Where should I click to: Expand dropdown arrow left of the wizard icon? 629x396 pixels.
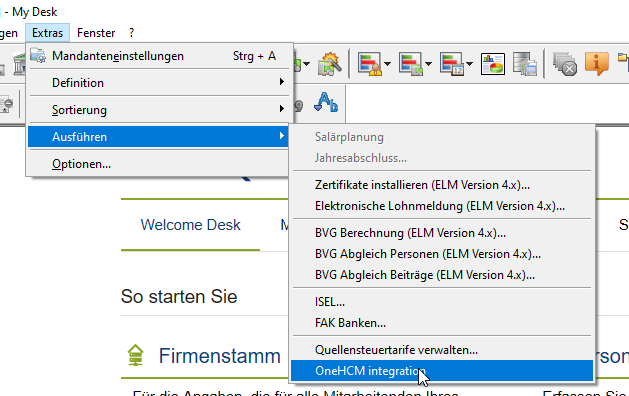click(306, 64)
